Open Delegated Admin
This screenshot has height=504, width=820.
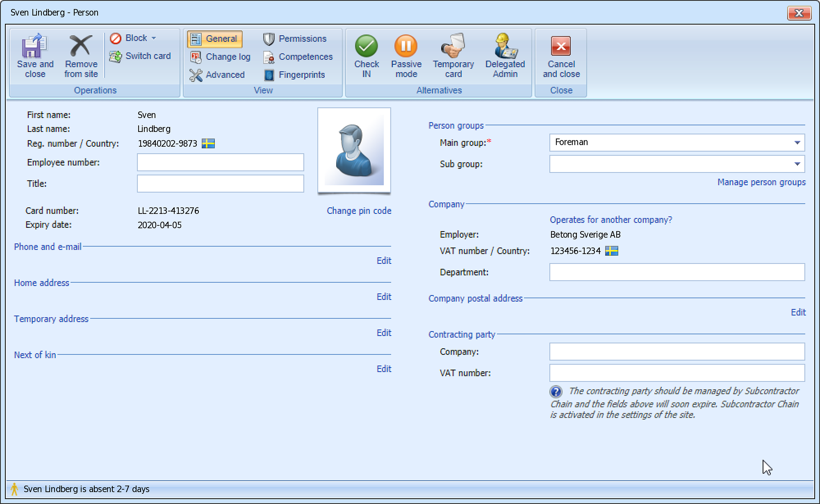click(x=505, y=56)
